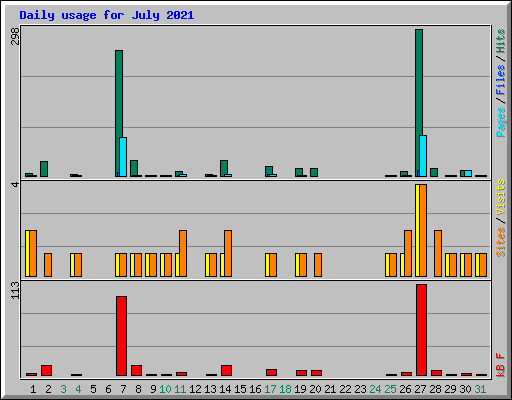Click the cyan pages bar for day 27
Image resolution: width=512 pixels, height=400 pixels.
click(x=423, y=156)
